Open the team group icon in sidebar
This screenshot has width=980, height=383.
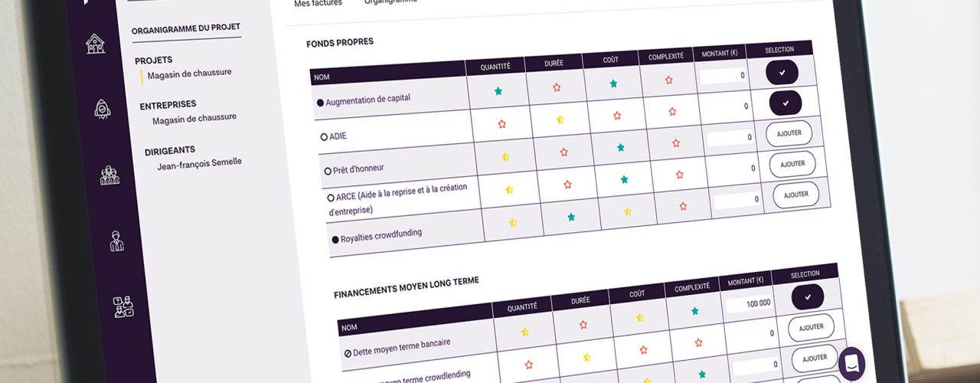[109, 175]
